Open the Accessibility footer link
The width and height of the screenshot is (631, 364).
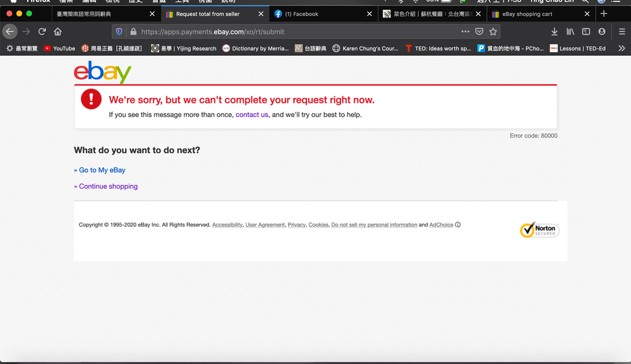(227, 225)
